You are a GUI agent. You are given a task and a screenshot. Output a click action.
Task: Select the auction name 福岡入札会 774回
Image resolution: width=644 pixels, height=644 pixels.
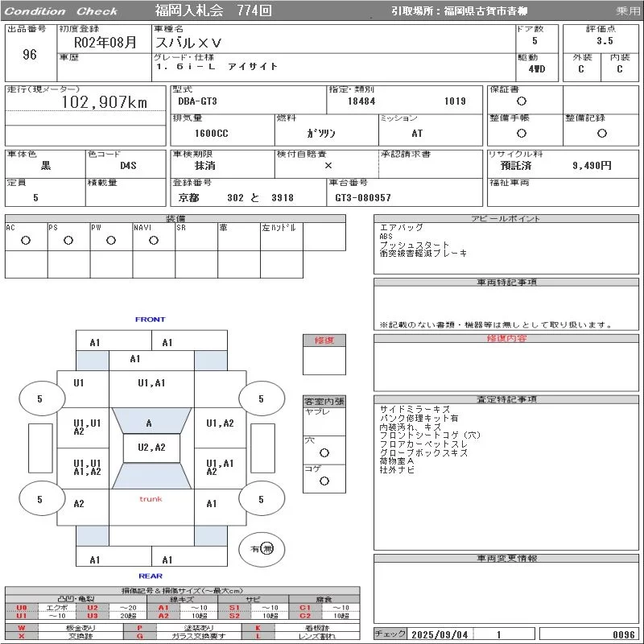[x=213, y=10]
